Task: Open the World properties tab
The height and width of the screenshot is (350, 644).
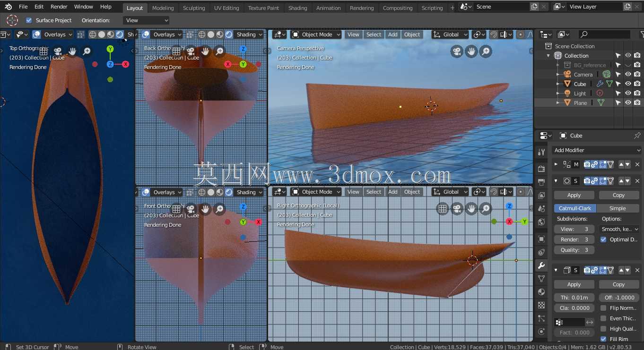Action: click(542, 222)
